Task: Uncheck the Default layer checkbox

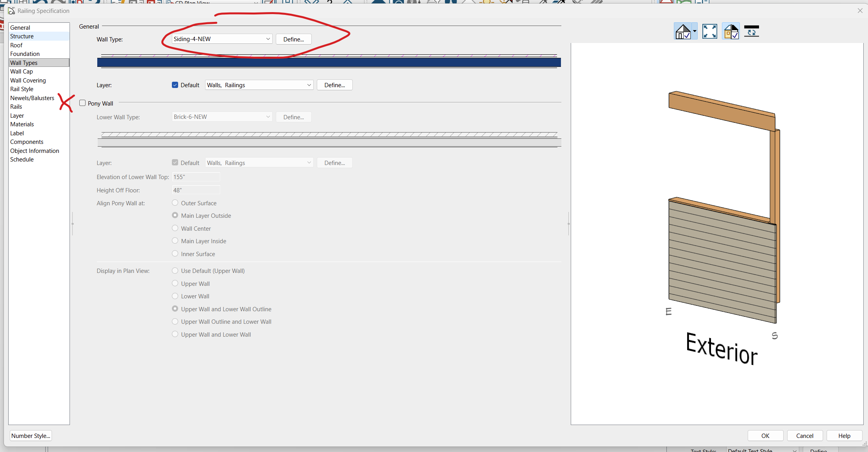Action: point(175,85)
